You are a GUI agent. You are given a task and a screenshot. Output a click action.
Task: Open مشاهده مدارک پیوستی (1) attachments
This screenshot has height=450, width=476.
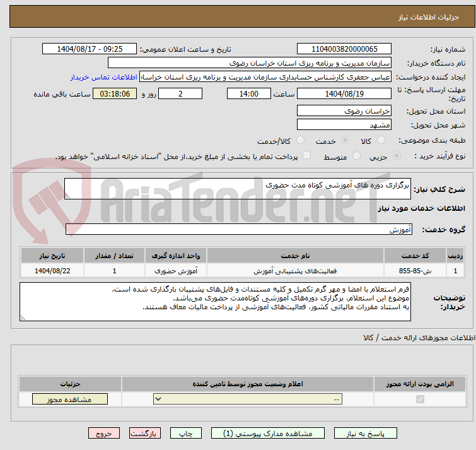261,434
